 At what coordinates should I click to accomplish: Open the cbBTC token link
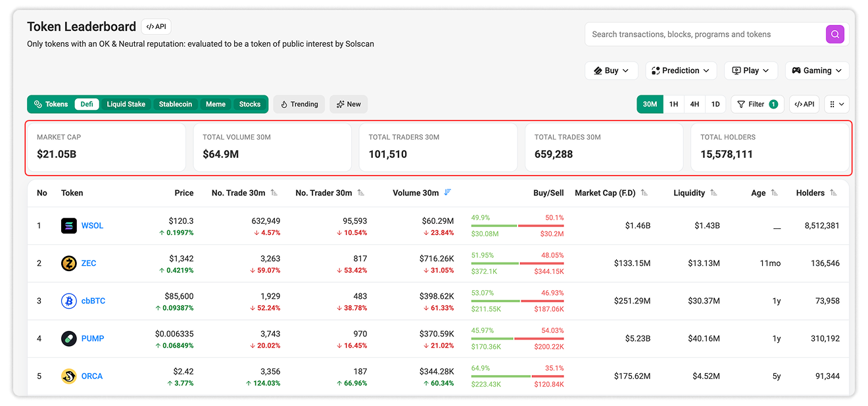click(x=93, y=301)
